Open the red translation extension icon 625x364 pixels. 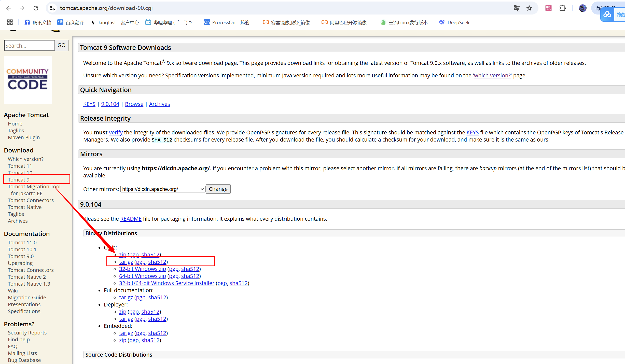click(x=548, y=8)
